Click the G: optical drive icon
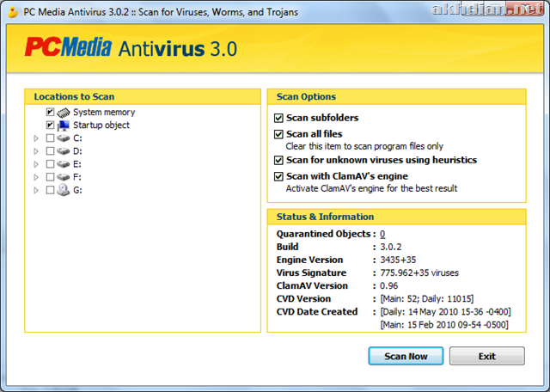 [64, 189]
